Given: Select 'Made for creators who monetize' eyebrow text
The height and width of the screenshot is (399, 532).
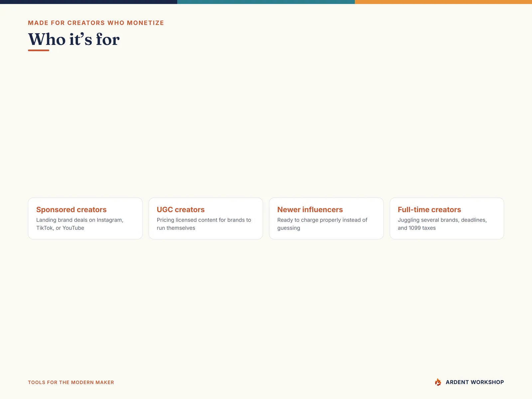Looking at the screenshot, I should point(96,23).
